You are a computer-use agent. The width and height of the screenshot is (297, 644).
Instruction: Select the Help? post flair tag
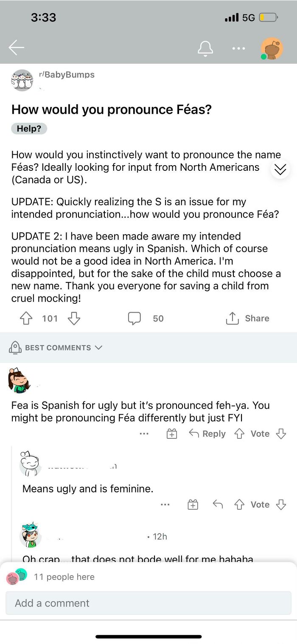[x=29, y=129]
